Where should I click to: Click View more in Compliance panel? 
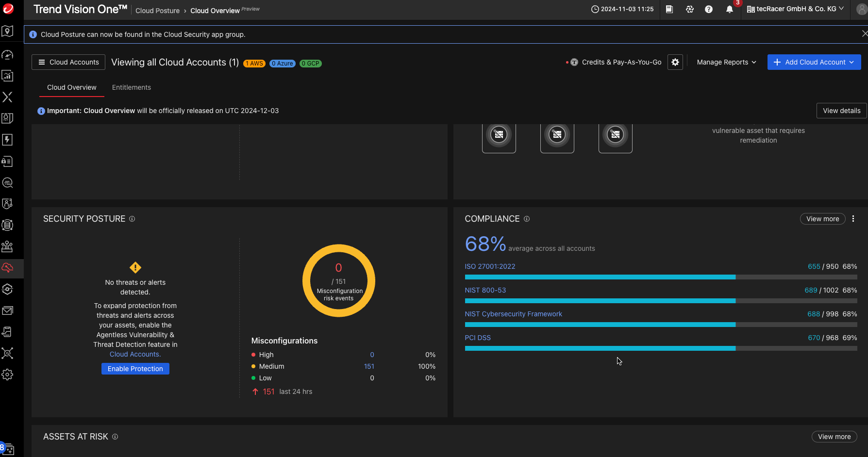coord(822,219)
